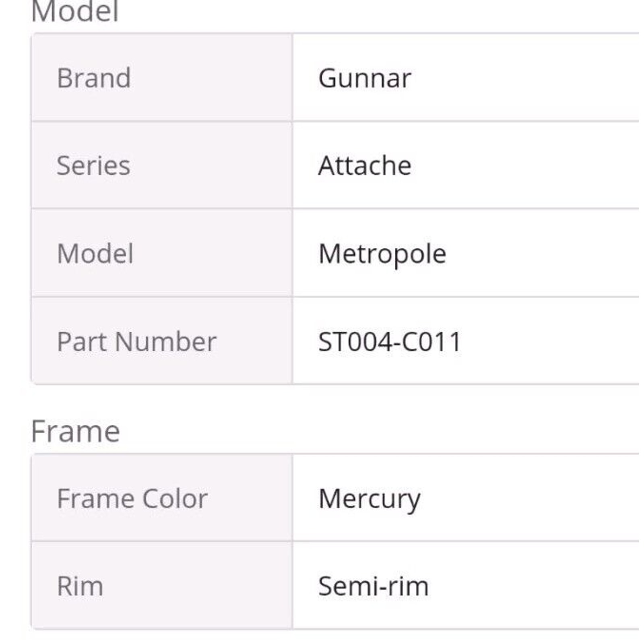Click the Semi-rim value

pos(374,586)
